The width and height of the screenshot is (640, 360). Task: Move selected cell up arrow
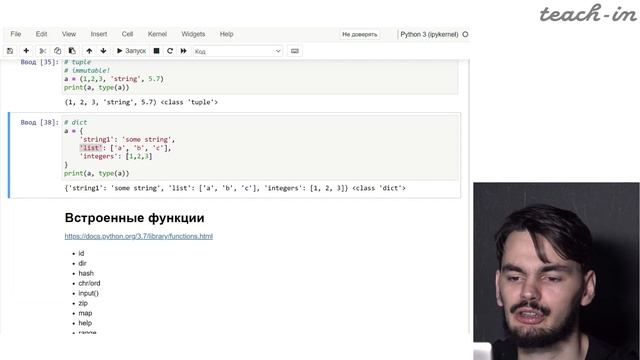pyautogui.click(x=89, y=51)
